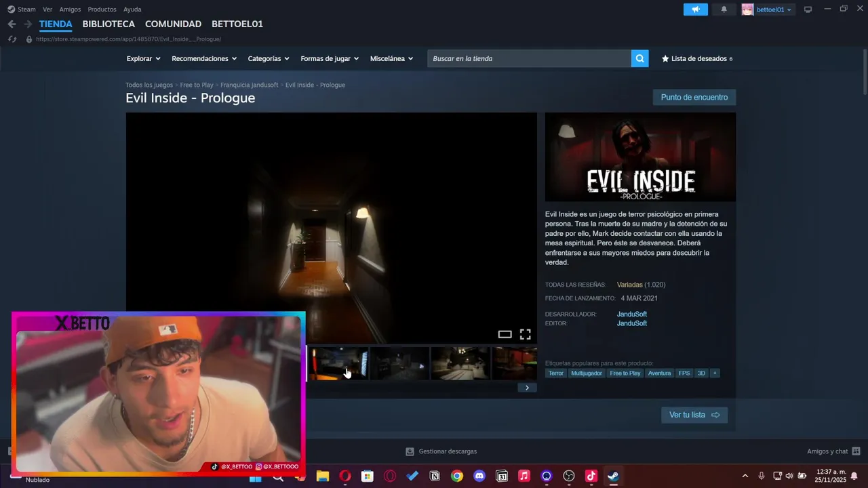Expand the Formas de jugar dropdown
This screenshot has height=488, width=868.
(x=330, y=59)
